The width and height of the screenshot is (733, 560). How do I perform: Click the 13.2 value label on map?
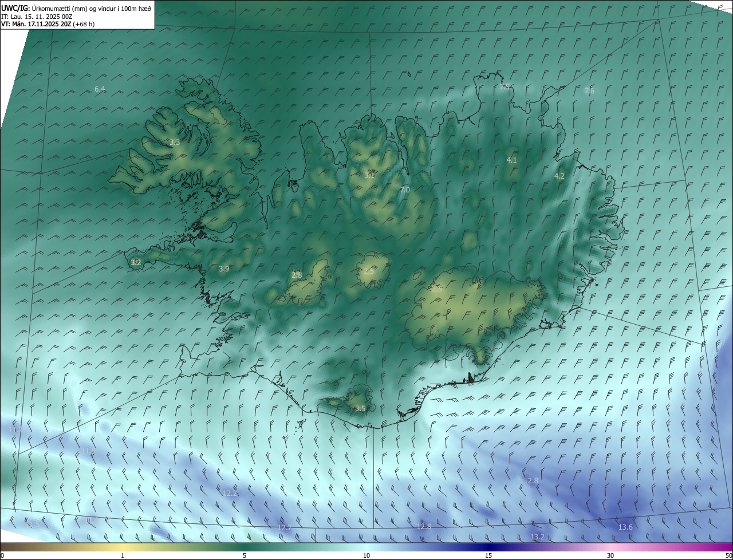pos(537,537)
